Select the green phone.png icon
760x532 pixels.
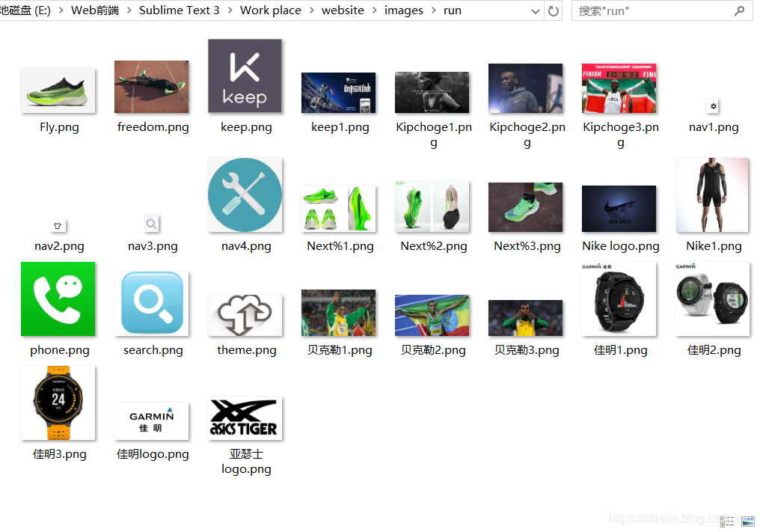(58, 299)
